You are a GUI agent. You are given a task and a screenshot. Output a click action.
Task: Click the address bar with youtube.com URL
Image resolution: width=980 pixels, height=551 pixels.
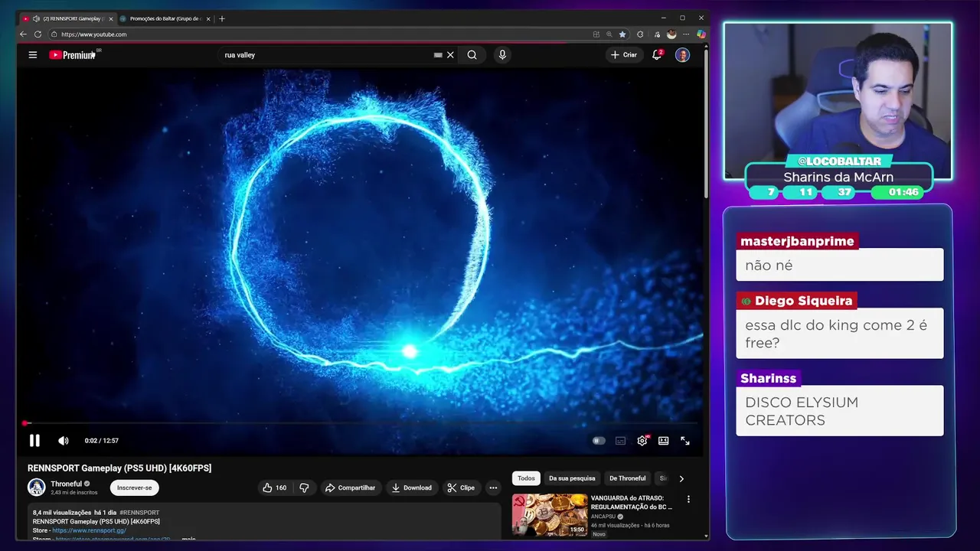tap(322, 34)
